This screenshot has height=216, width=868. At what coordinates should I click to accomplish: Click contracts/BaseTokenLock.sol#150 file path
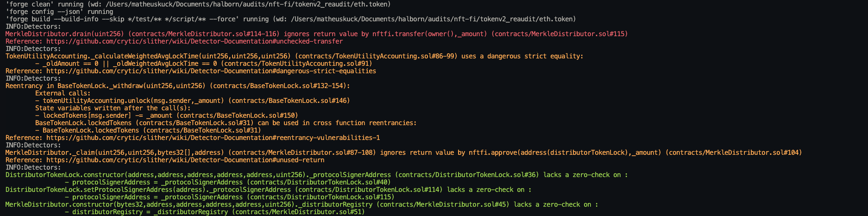click(237, 115)
